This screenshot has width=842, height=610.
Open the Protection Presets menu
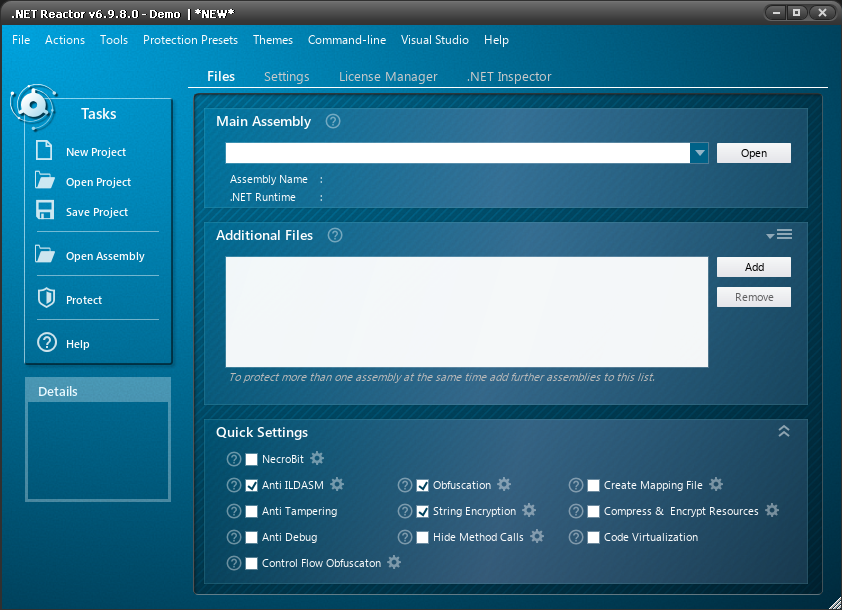coord(190,40)
